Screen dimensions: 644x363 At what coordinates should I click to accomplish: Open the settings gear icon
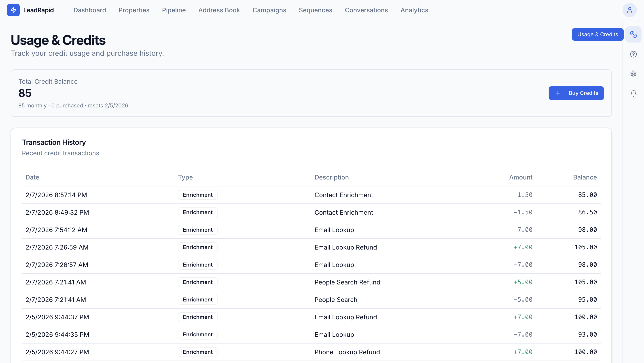[633, 74]
